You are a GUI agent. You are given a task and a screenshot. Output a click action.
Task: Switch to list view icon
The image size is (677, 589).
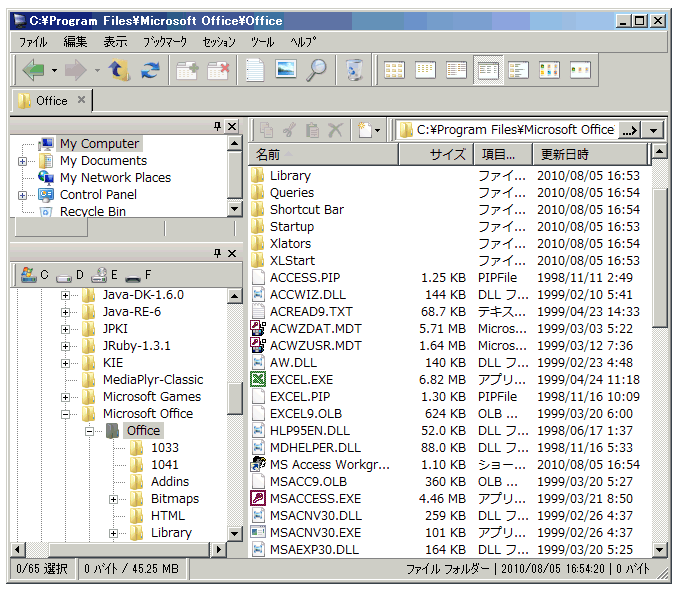[x=456, y=70]
